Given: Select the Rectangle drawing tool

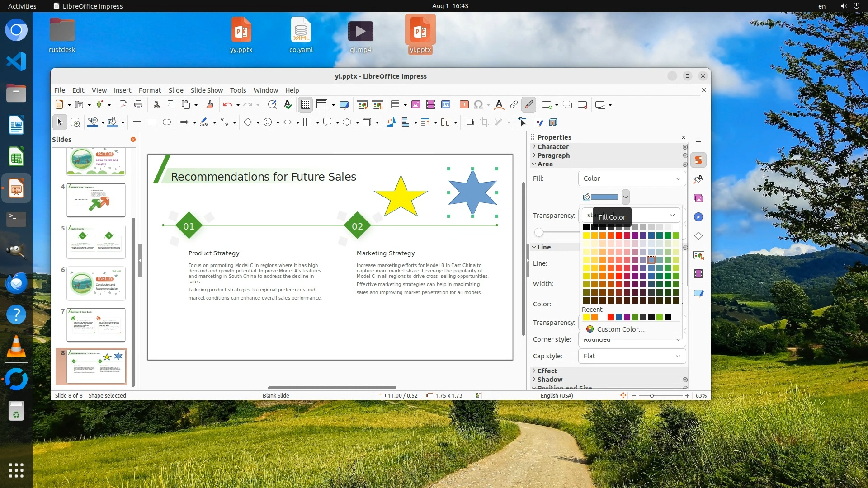Looking at the screenshot, I should 152,122.
